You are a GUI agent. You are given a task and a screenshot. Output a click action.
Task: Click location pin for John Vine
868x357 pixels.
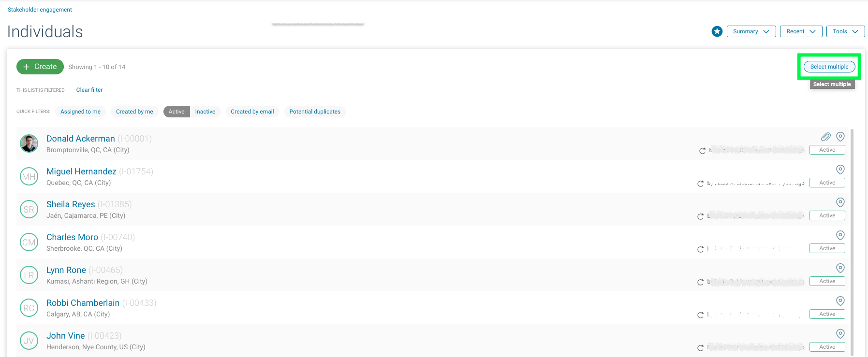[840, 334]
